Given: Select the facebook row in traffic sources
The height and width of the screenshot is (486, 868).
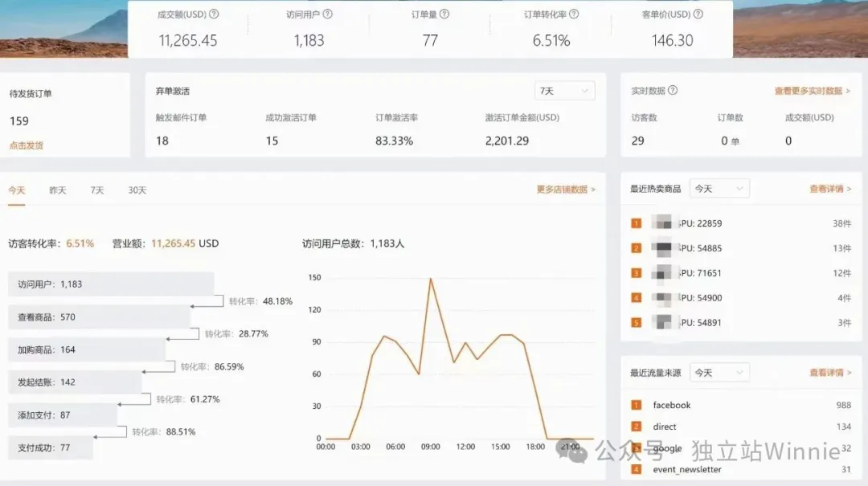Looking at the screenshot, I should tap(670, 405).
